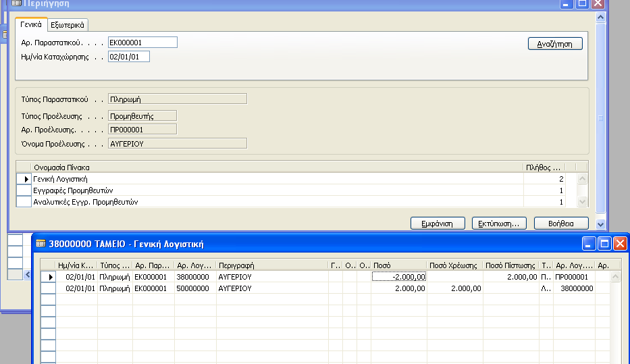Click account number 50000000 in second row
The height and width of the screenshot is (364, 630).
[194, 288]
